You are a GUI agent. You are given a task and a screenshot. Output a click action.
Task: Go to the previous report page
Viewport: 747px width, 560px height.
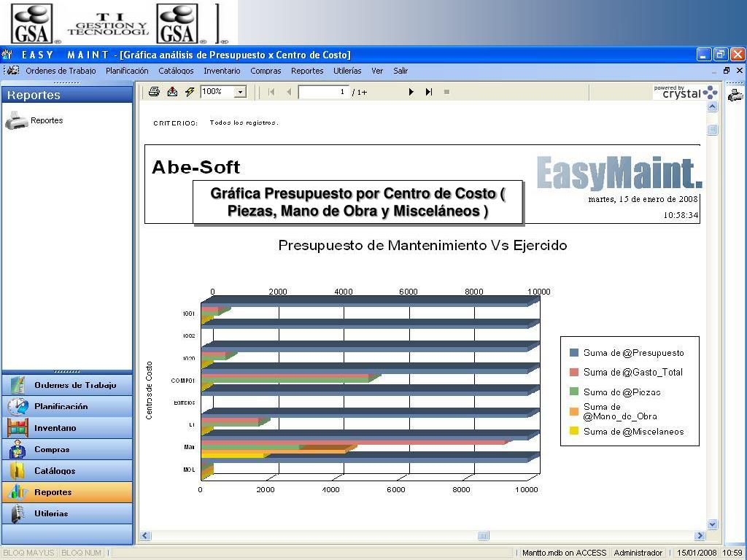tap(289, 92)
